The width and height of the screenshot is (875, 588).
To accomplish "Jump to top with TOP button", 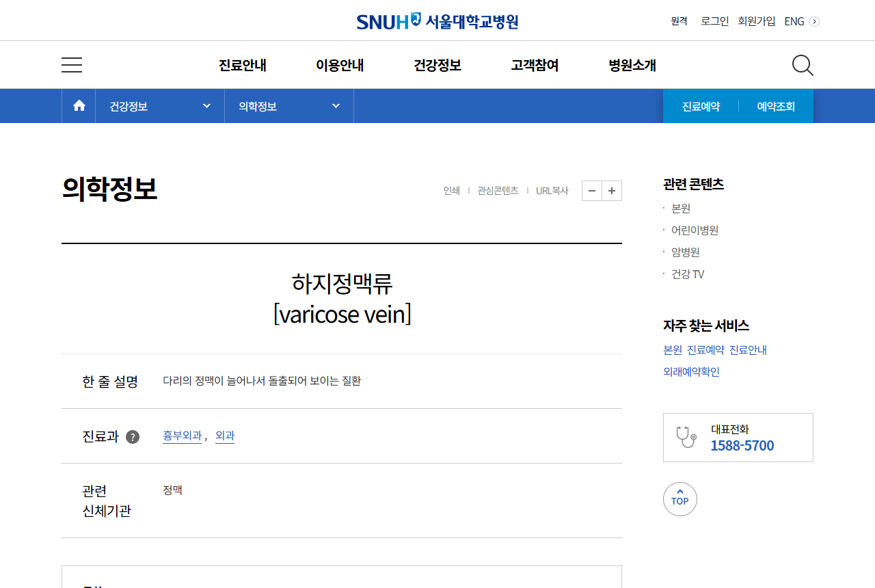I will tap(680, 499).
